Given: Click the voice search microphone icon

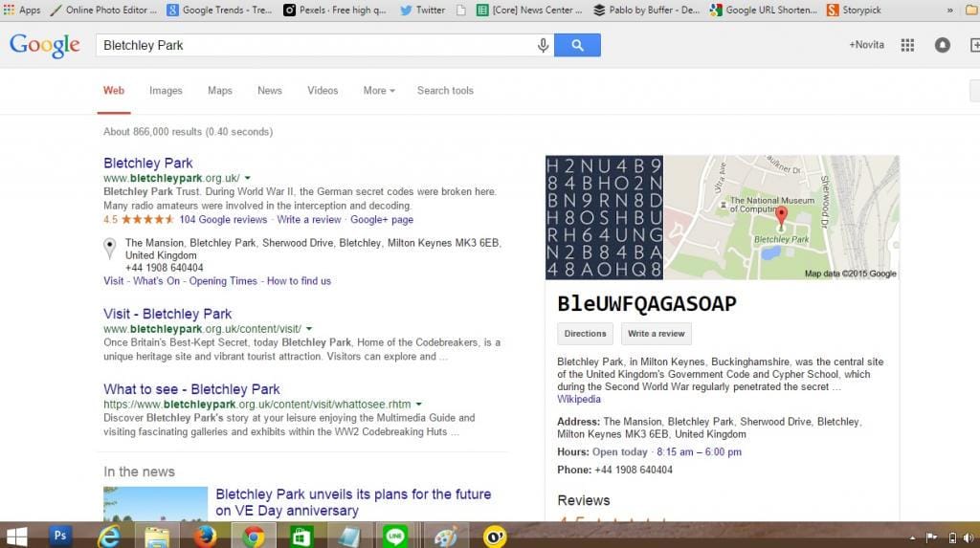Looking at the screenshot, I should coord(544,45).
